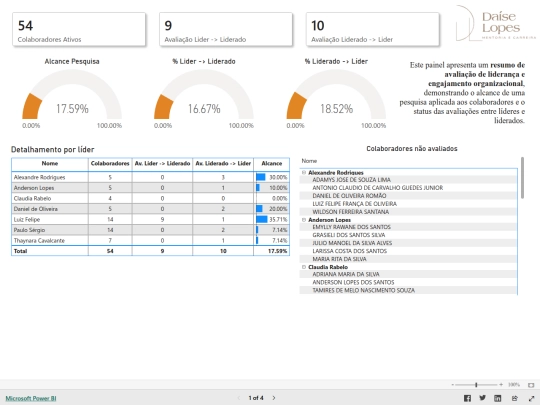Screen dimensions: 540x405
Task: Click the % Liderado -> Lider gauge
Action: coord(336,95)
